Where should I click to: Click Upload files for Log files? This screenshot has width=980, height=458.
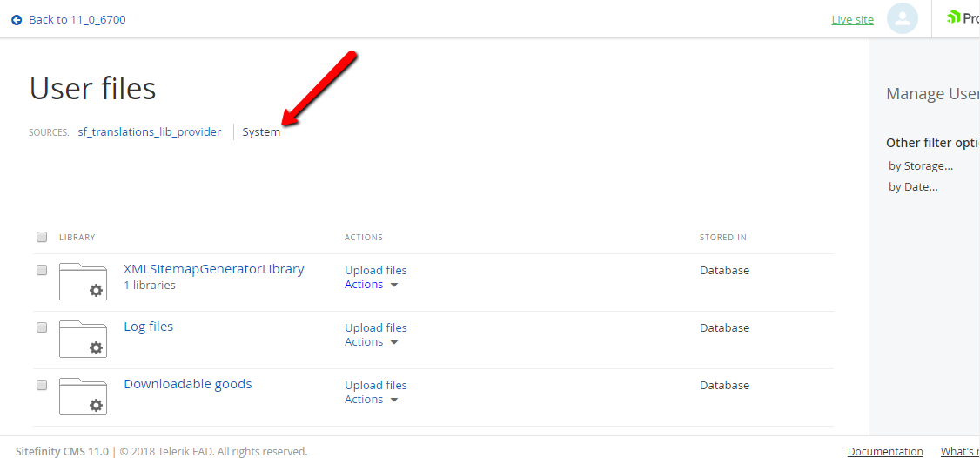coord(376,328)
